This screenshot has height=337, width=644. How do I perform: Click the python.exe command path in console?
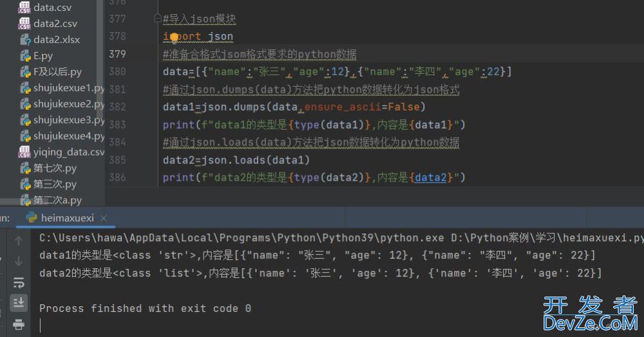point(241,238)
